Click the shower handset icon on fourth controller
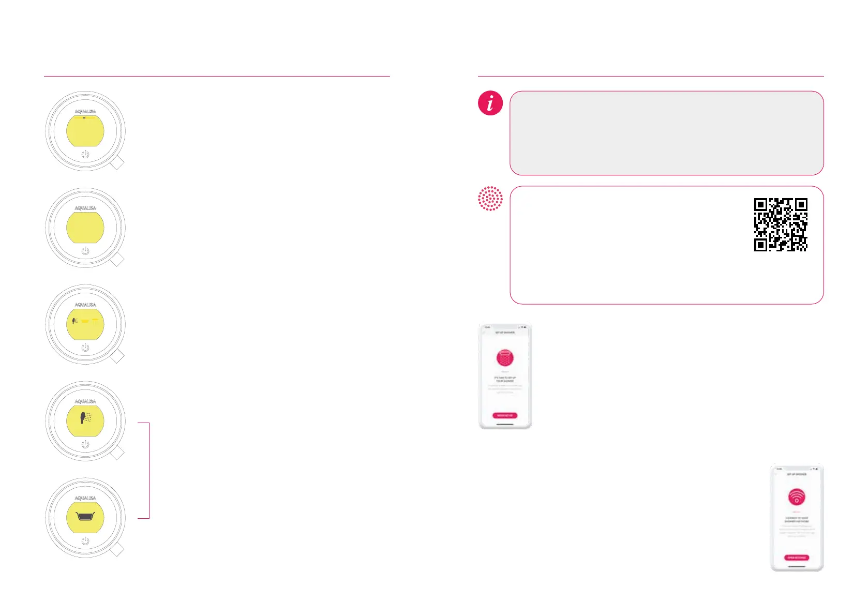868x616 pixels. pyautogui.click(x=86, y=417)
